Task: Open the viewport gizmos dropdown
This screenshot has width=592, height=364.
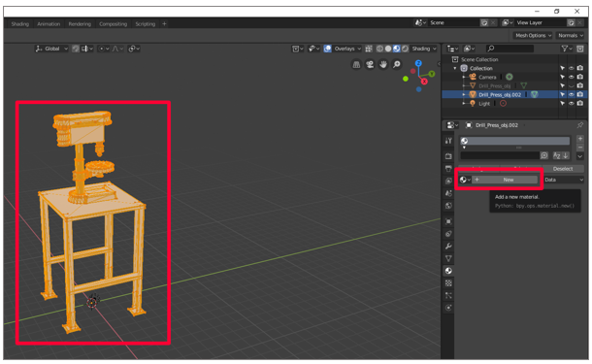Action: [x=313, y=49]
